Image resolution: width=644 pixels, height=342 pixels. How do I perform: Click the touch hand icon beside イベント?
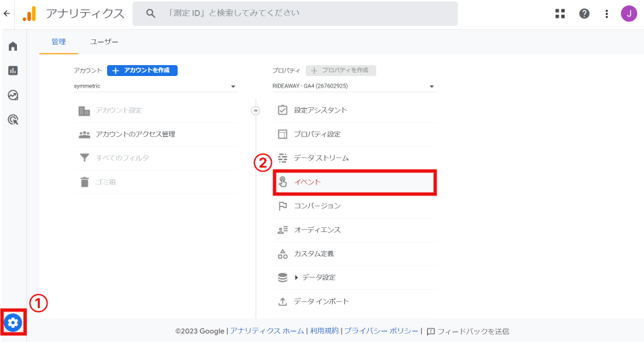[x=283, y=182]
